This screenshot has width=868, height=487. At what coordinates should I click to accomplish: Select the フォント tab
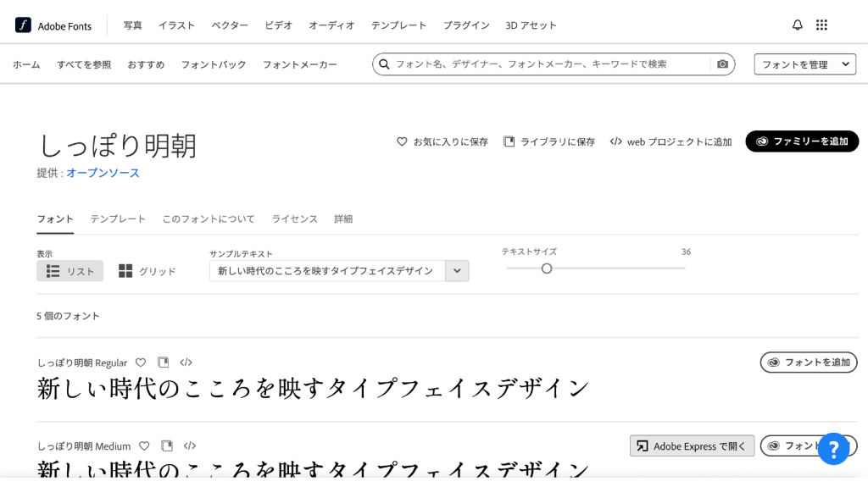click(x=55, y=219)
